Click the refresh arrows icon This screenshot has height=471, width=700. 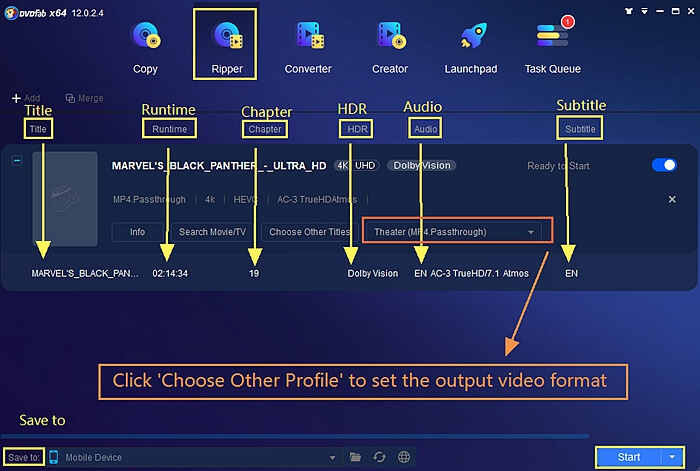click(x=379, y=457)
